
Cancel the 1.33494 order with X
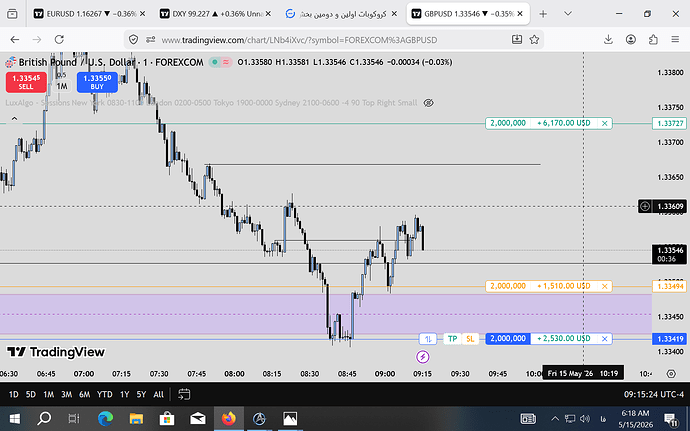coord(605,286)
